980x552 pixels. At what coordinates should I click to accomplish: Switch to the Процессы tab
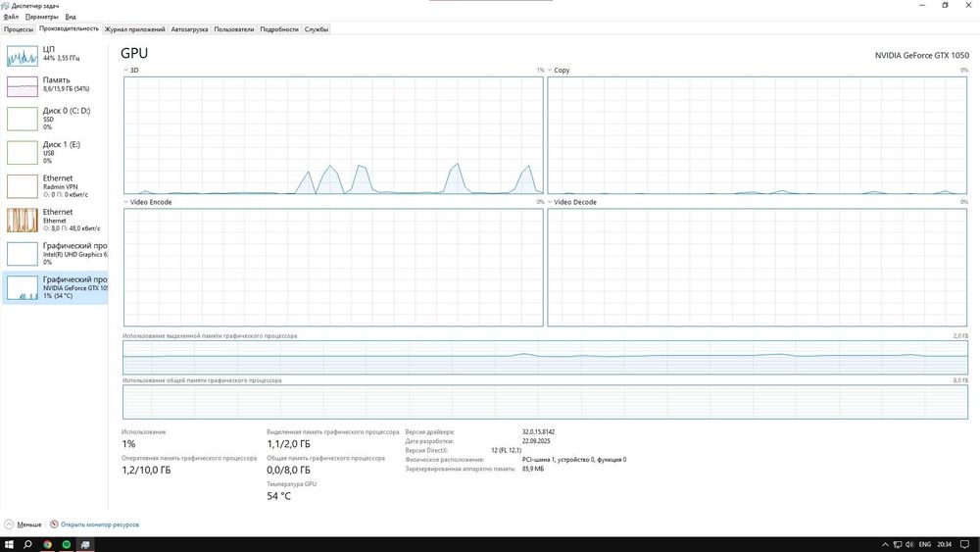(18, 29)
